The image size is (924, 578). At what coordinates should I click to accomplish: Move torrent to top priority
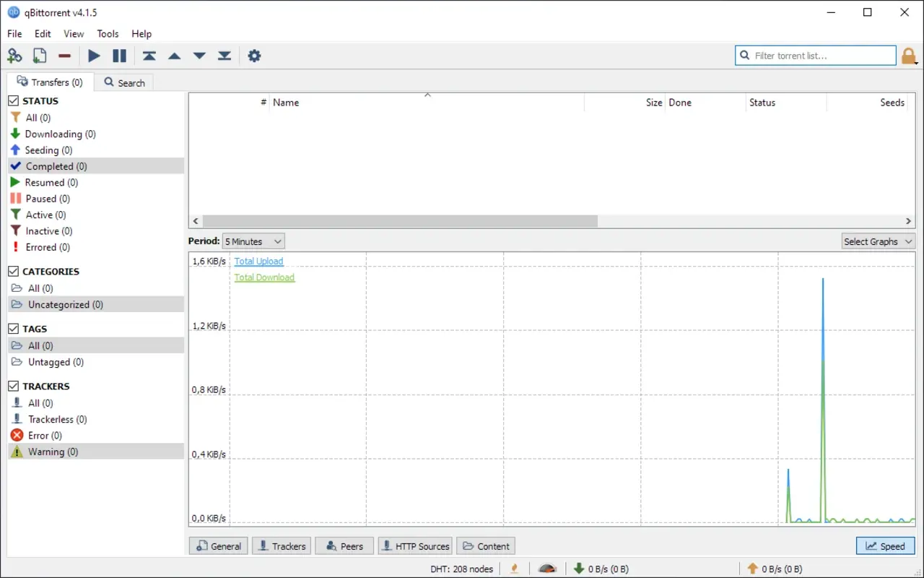pyautogui.click(x=149, y=56)
